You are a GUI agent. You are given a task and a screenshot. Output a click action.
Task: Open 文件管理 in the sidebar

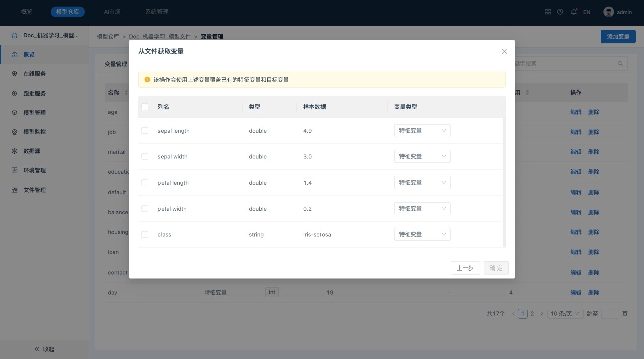coord(34,190)
